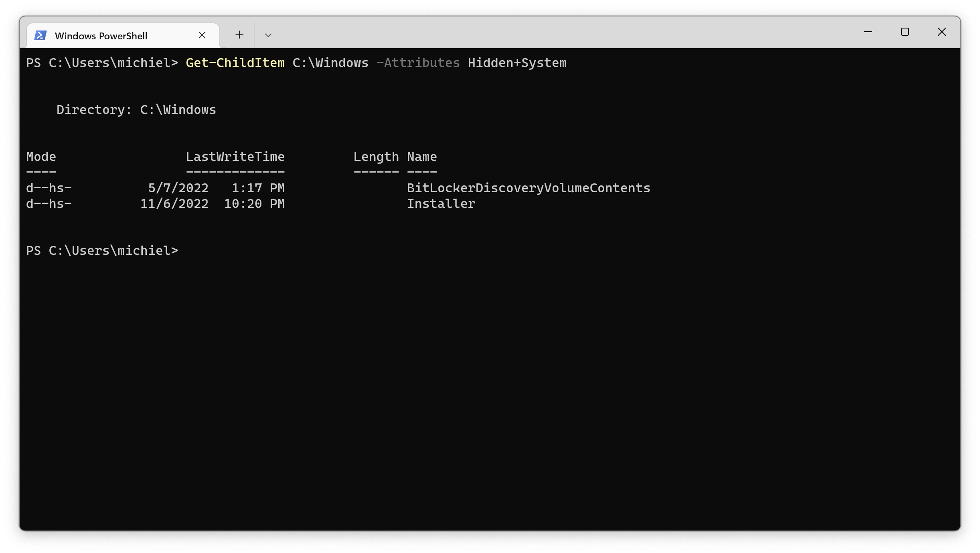Click the Length column header

click(x=376, y=157)
